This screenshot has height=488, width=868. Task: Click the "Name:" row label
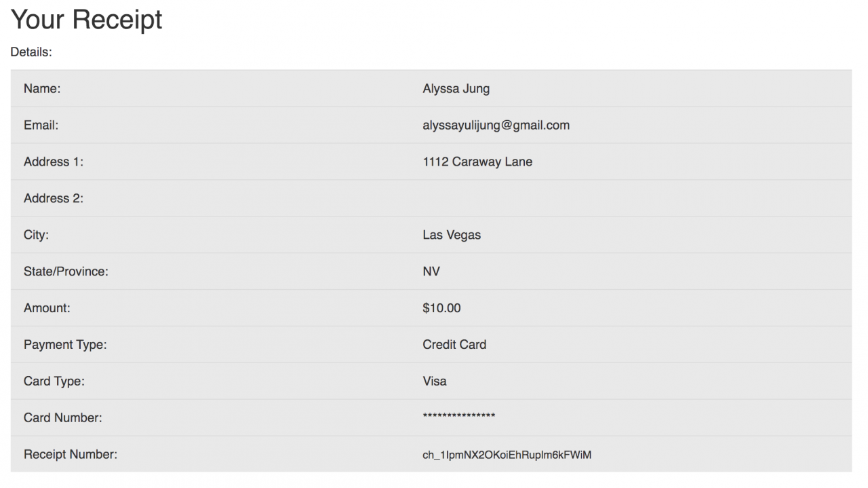tap(42, 88)
